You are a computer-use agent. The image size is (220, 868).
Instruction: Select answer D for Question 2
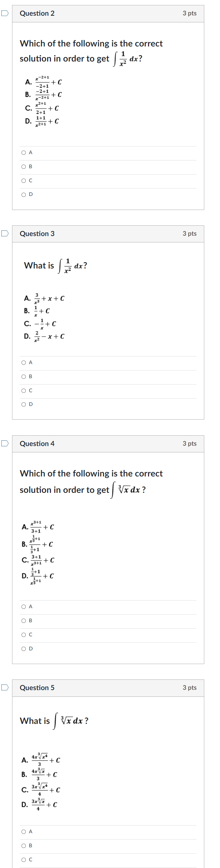(x=23, y=195)
